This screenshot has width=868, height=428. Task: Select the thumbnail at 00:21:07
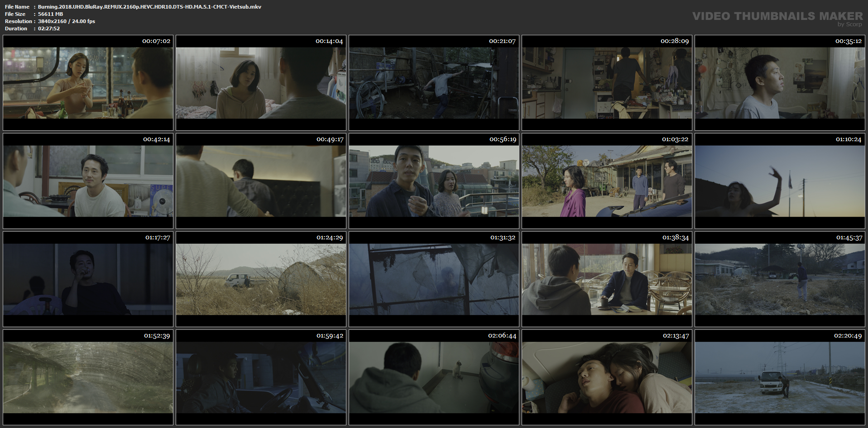click(434, 83)
